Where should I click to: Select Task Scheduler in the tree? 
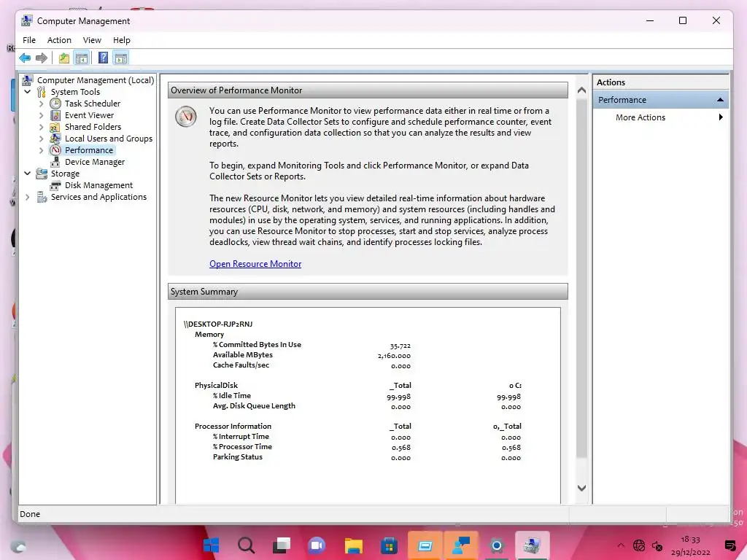(93, 104)
